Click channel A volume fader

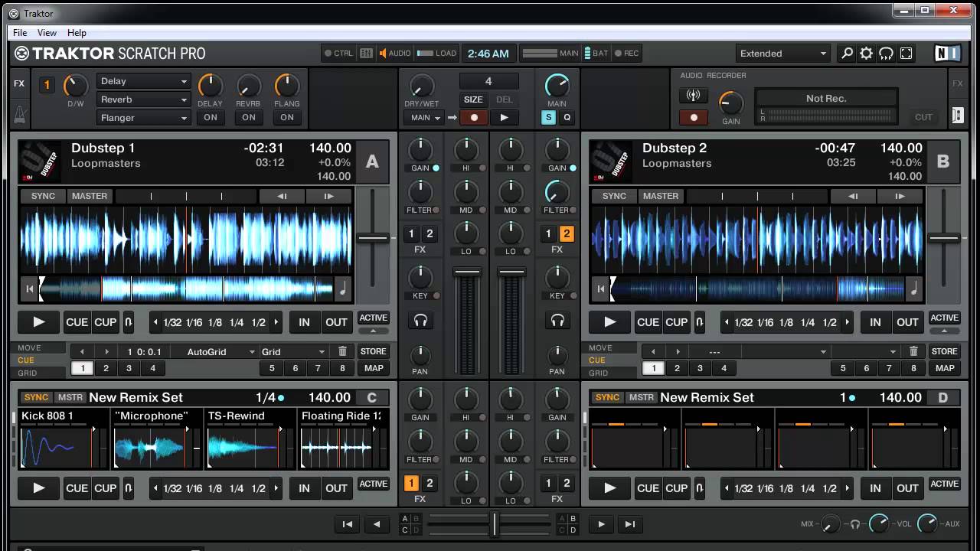466,272
